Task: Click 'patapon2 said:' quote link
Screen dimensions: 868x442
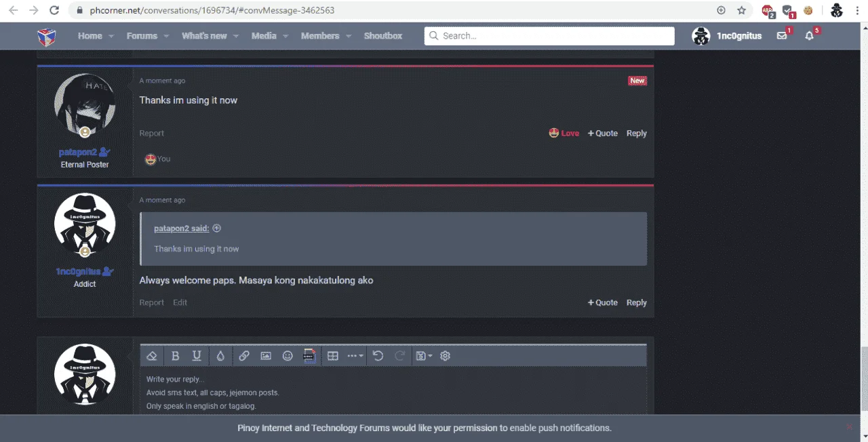Action: point(181,228)
